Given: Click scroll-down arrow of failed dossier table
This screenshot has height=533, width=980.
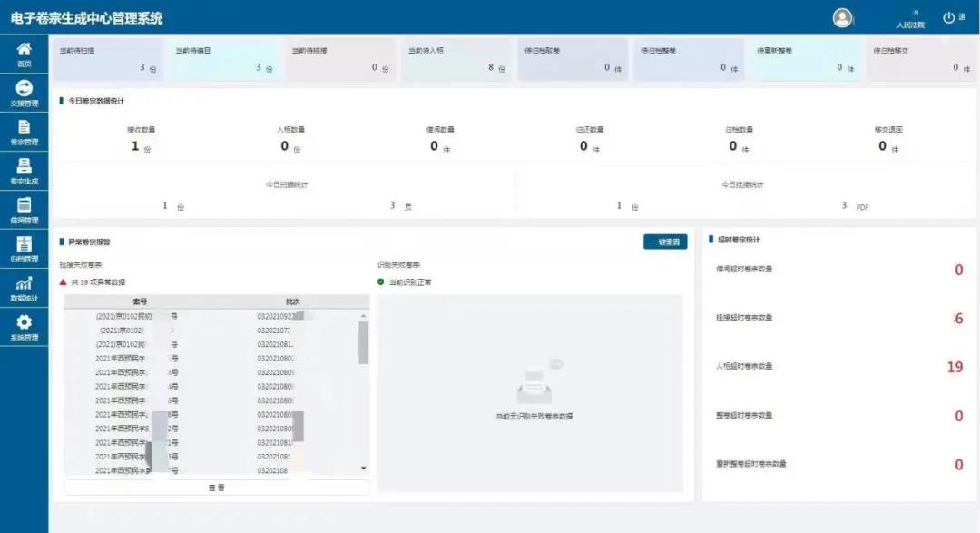Looking at the screenshot, I should (x=364, y=469).
